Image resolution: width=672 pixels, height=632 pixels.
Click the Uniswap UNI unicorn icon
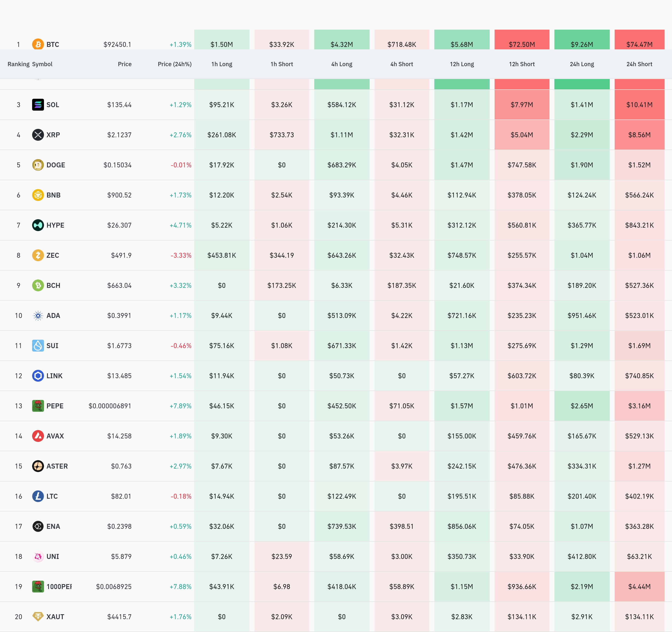[38, 556]
